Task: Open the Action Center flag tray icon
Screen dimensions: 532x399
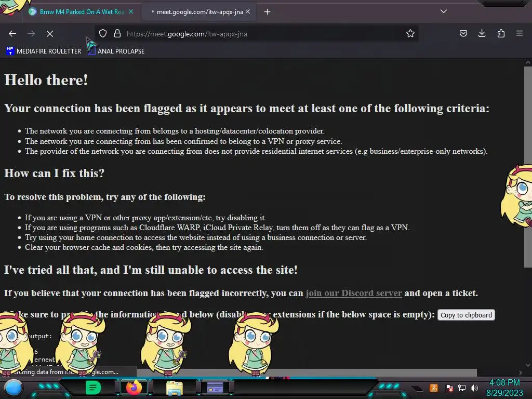Action: (449, 388)
